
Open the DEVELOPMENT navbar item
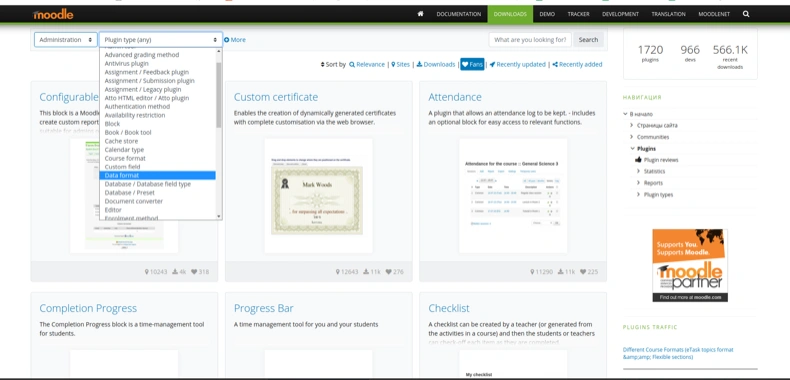point(620,14)
